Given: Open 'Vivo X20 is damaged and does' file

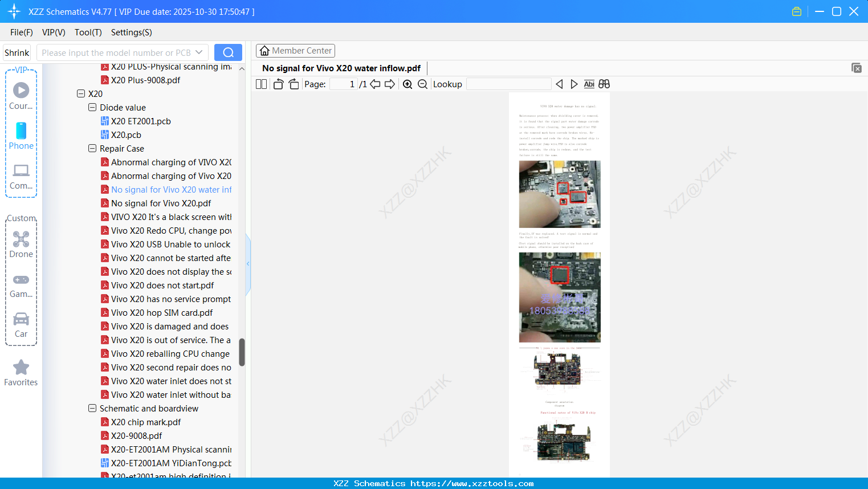Looking at the screenshot, I should tap(170, 326).
